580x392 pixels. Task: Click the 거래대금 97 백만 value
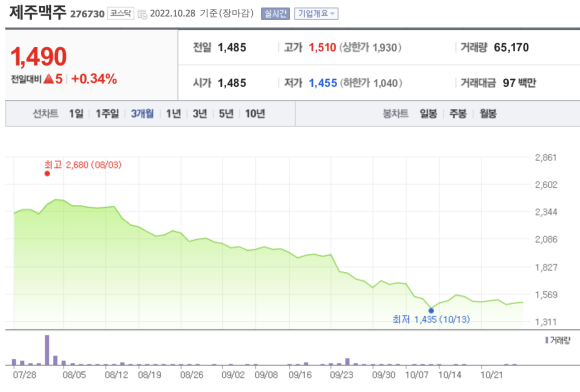(519, 83)
